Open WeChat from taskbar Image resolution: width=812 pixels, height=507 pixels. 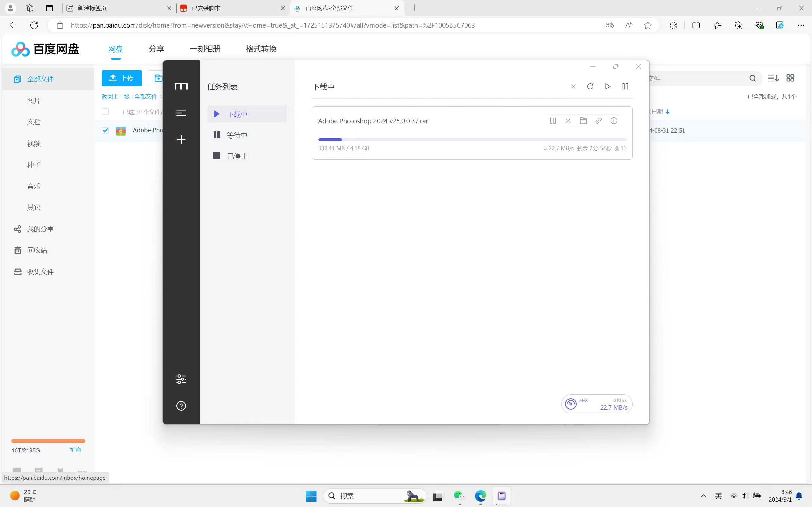point(459,496)
